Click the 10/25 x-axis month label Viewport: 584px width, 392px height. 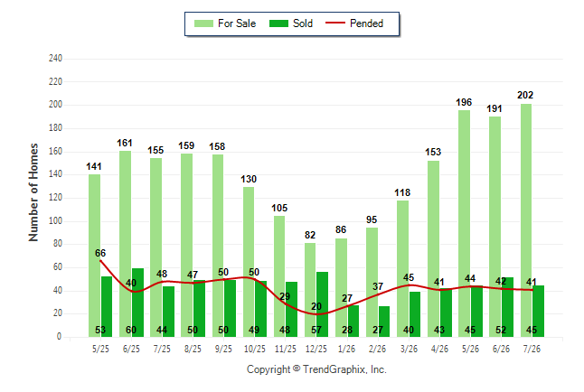point(255,349)
